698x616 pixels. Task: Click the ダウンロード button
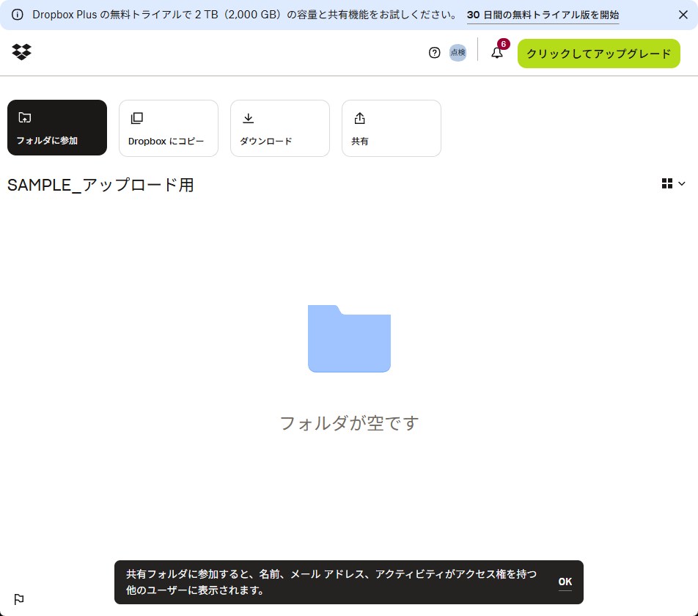coord(280,128)
